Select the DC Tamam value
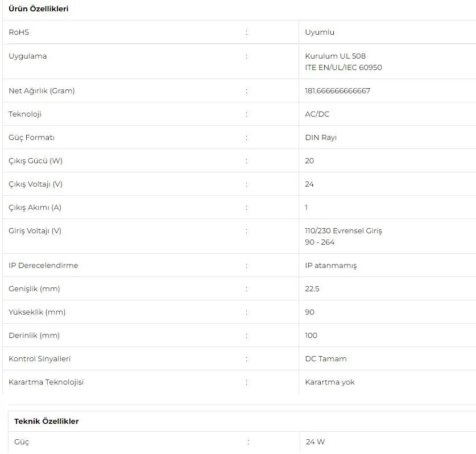The height and width of the screenshot is (454, 476). click(326, 359)
